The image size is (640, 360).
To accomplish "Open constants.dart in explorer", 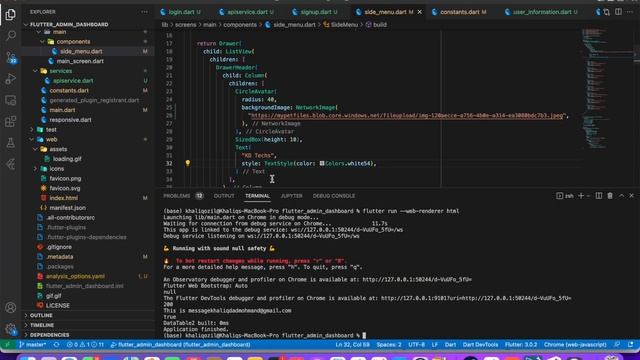I will point(69,91).
